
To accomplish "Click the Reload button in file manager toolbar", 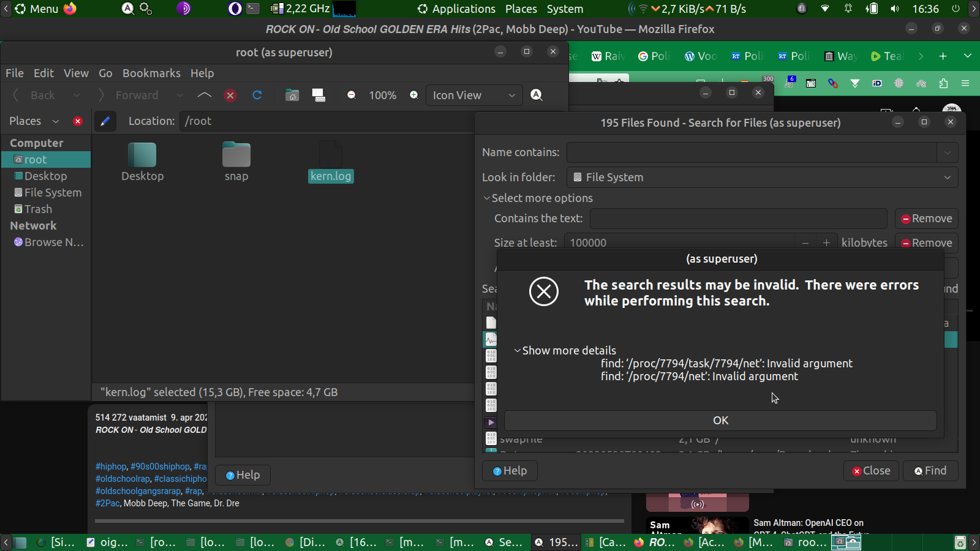I will pos(257,95).
